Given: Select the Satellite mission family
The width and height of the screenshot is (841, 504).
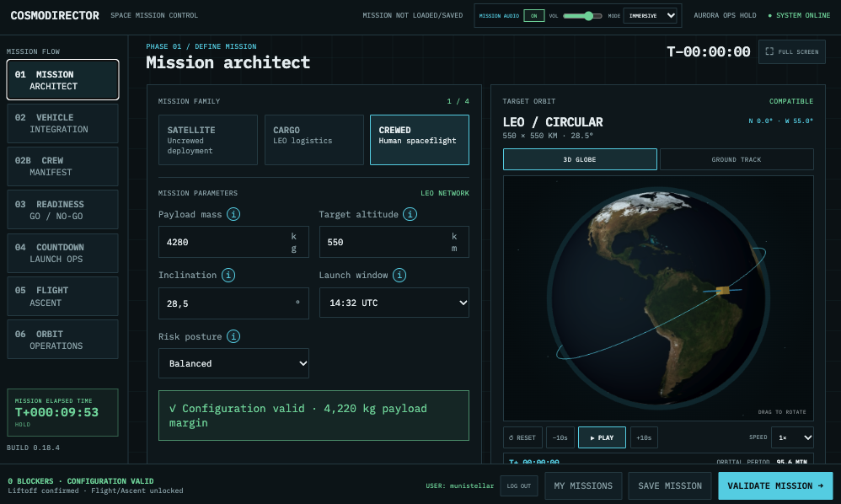Looking at the screenshot, I should click(208, 140).
